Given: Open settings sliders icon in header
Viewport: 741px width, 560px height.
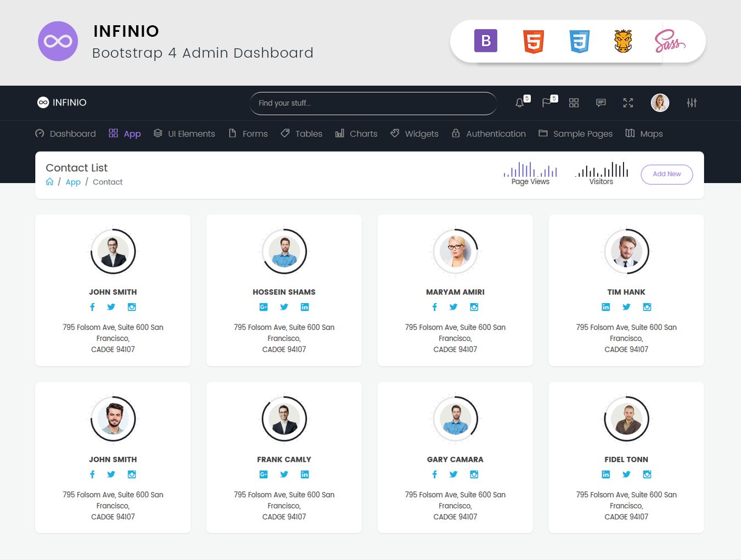Looking at the screenshot, I should (692, 103).
